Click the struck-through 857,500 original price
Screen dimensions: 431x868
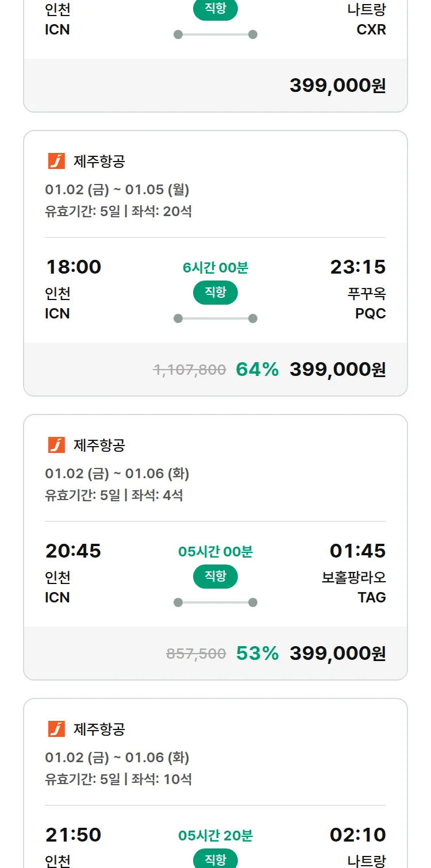196,654
